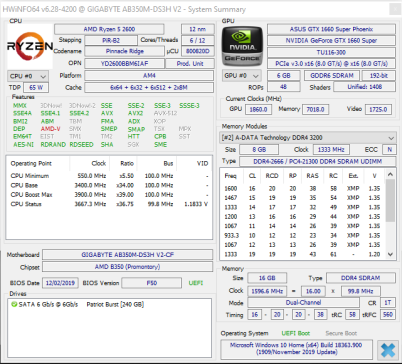This screenshot has width=402, height=364.
Task: Click scroll-down arrow of memory timings table
Action: (x=390, y=254)
